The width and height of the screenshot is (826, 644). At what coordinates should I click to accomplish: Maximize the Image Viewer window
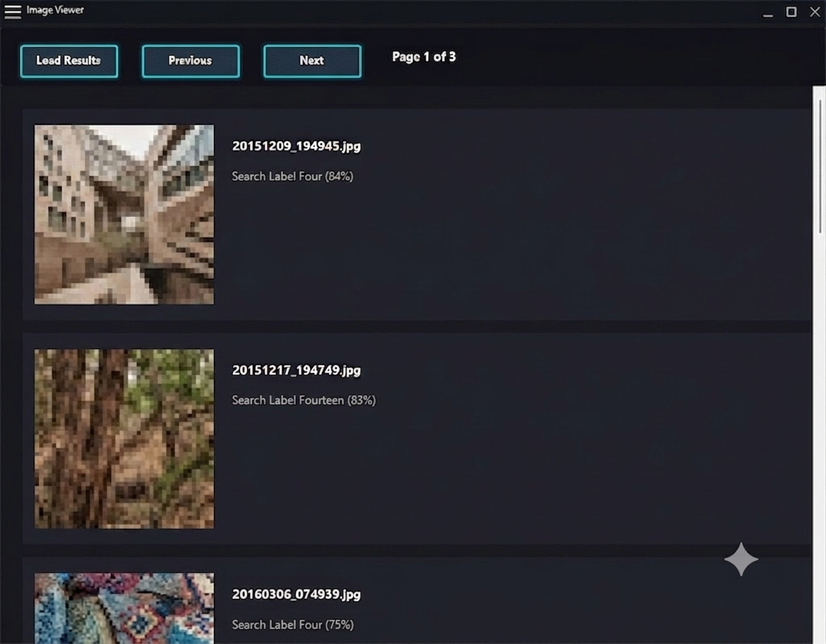coord(791,11)
